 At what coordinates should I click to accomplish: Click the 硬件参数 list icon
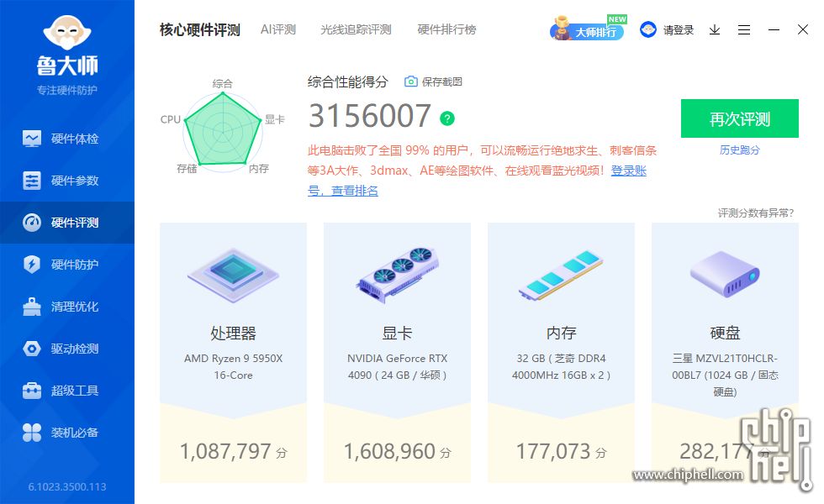coord(32,181)
